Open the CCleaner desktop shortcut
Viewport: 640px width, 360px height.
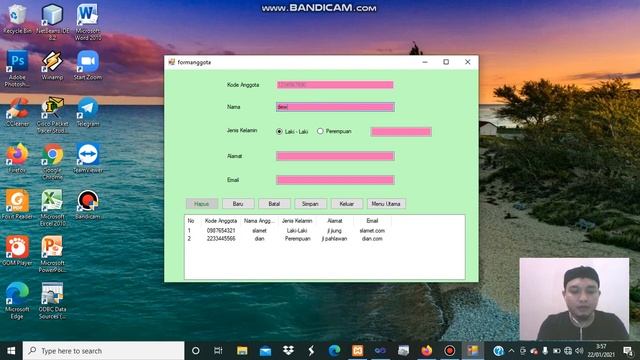pos(17,112)
